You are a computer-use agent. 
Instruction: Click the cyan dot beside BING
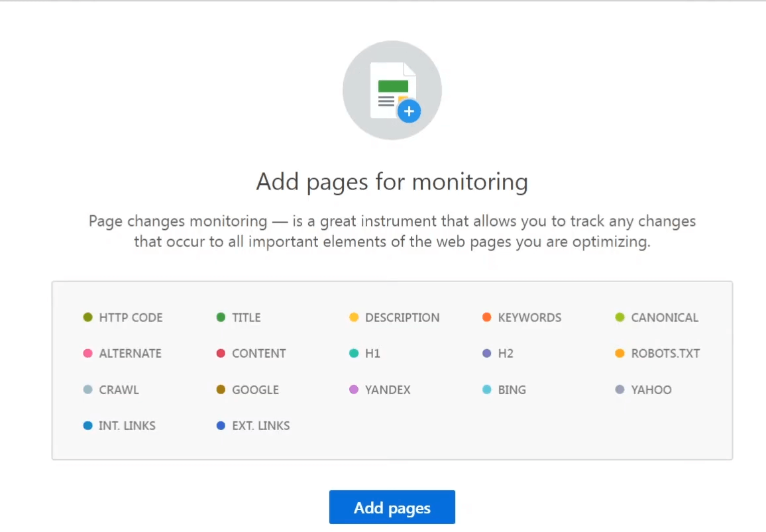coord(486,390)
